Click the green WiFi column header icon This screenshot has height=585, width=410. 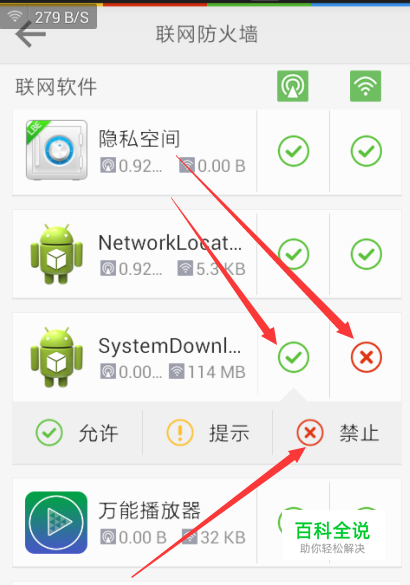pyautogui.click(x=366, y=86)
